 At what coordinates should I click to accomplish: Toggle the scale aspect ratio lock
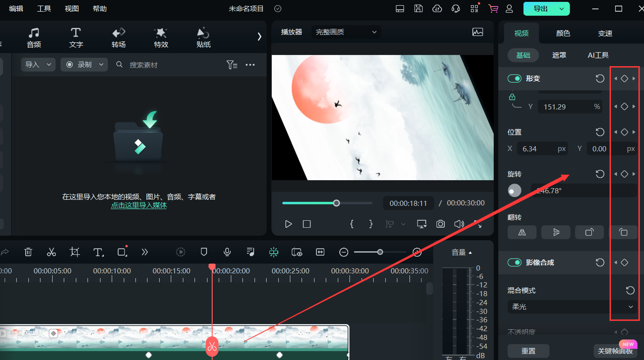512,97
